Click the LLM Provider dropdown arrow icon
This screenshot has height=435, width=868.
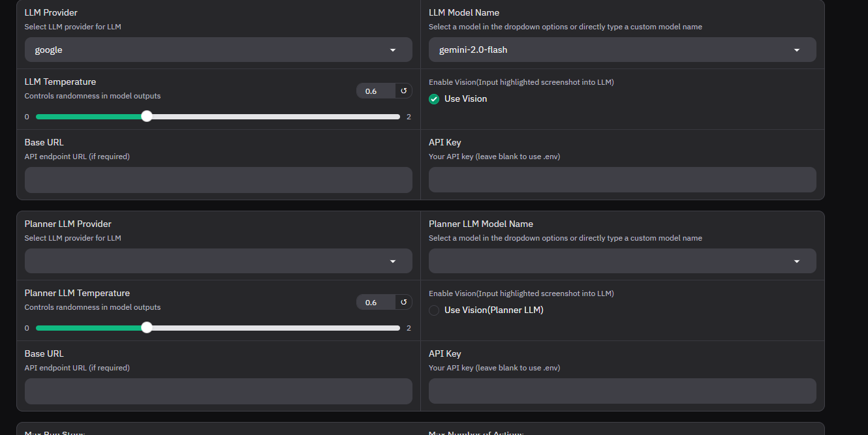(393, 50)
